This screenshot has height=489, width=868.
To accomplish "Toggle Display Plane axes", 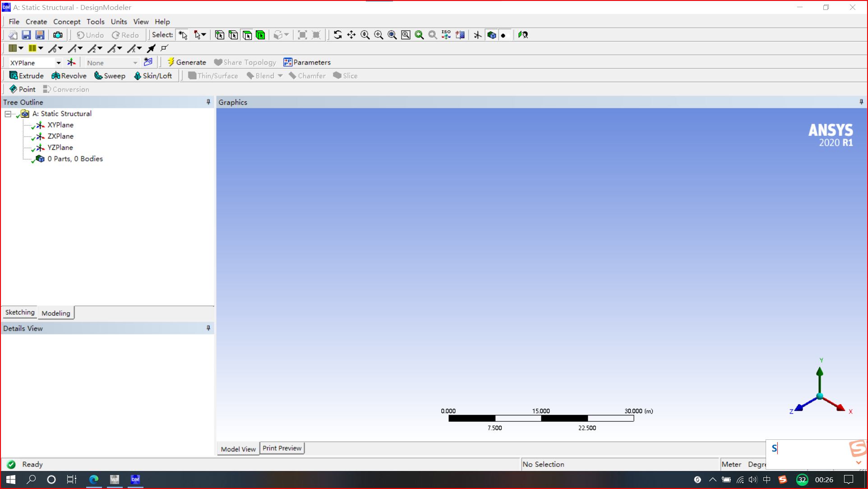I will pyautogui.click(x=477, y=35).
